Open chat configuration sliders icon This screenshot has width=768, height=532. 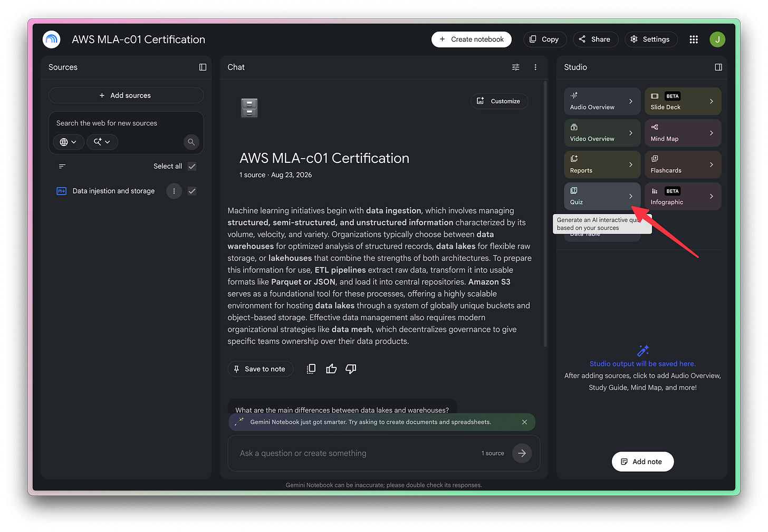coord(516,67)
